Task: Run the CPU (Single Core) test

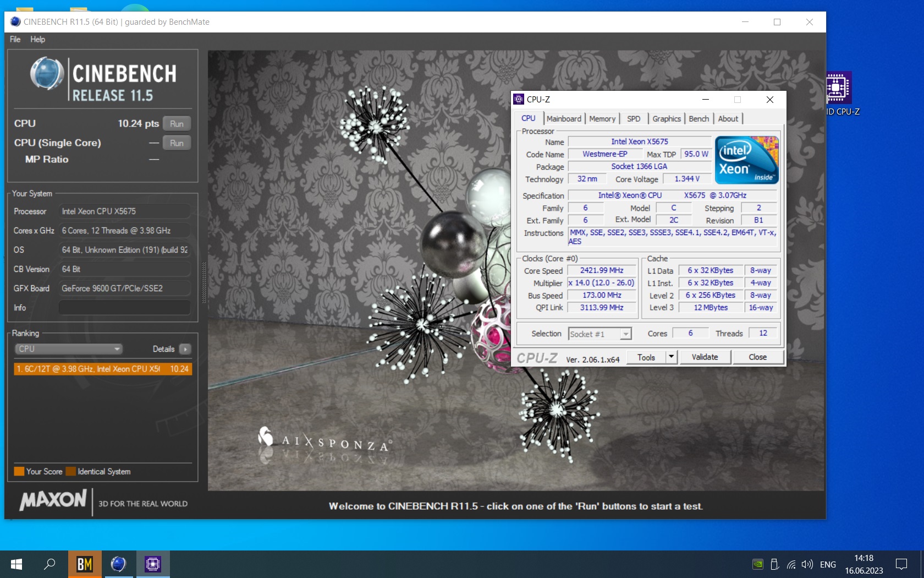Action: 177,143
